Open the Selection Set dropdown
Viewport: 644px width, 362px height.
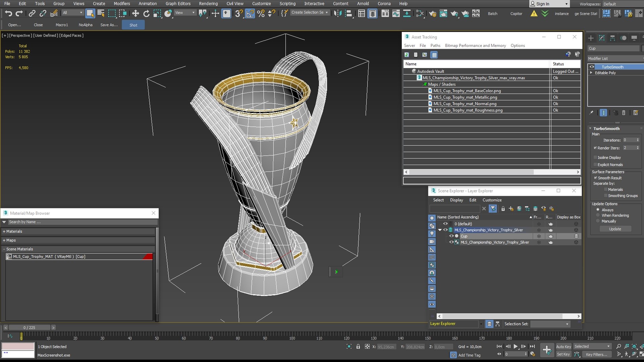point(550,324)
